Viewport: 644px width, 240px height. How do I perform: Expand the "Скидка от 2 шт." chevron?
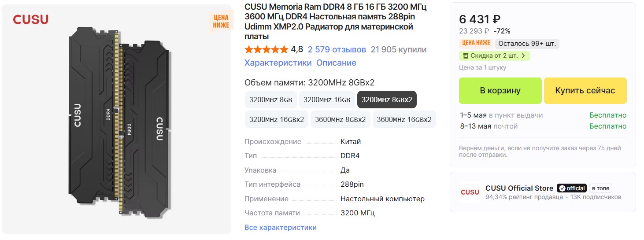523,56
